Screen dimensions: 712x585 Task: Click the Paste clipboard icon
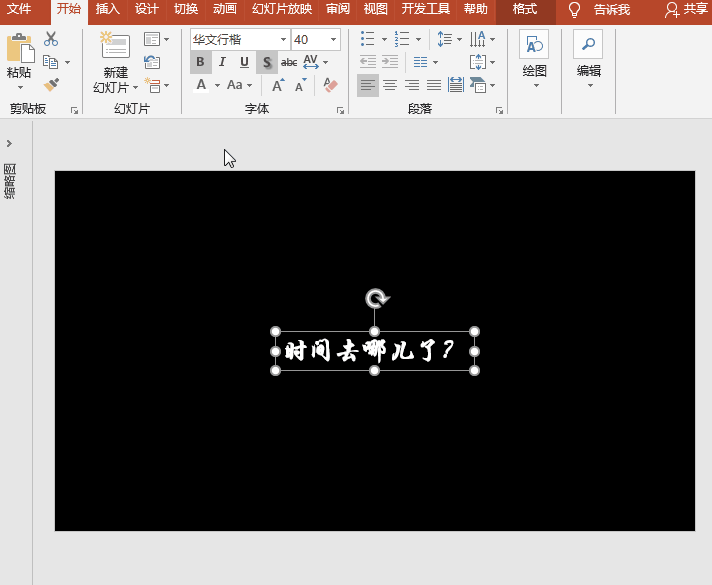(20, 48)
